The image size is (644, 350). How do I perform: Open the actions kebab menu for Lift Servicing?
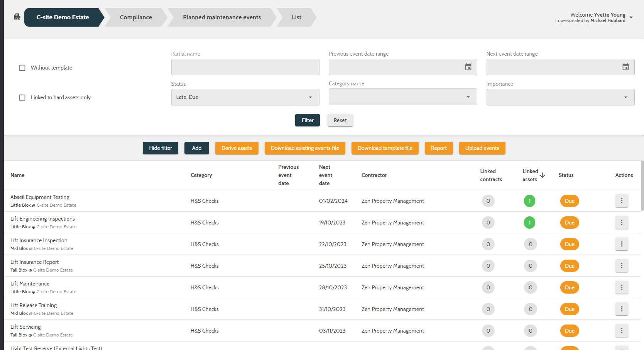(622, 330)
